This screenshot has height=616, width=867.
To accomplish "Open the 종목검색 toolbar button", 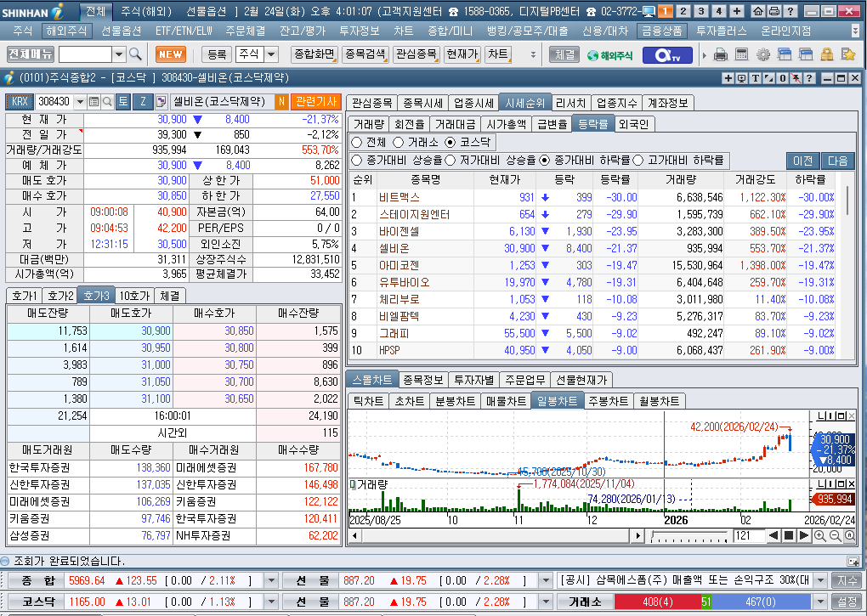I will coord(365,54).
